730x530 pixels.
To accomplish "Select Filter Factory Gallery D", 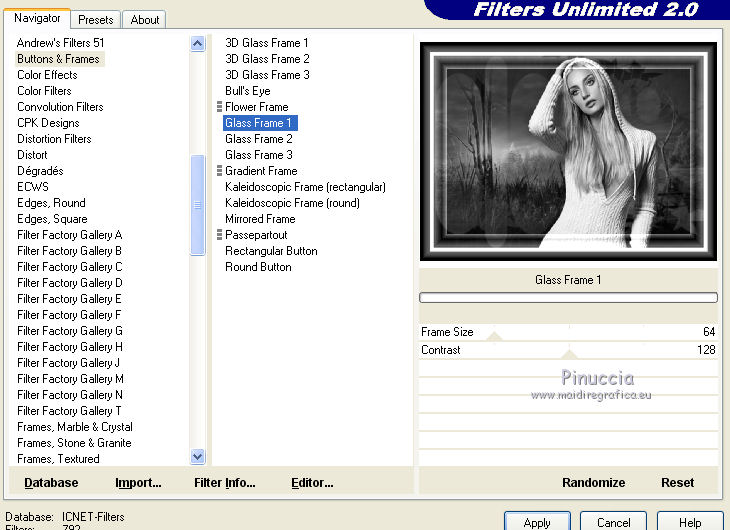I will coord(70,283).
